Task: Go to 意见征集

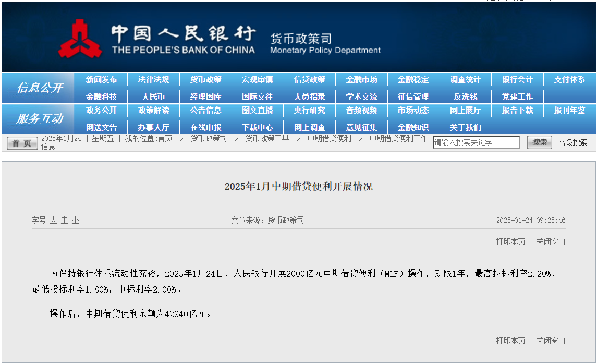Action: click(x=362, y=128)
